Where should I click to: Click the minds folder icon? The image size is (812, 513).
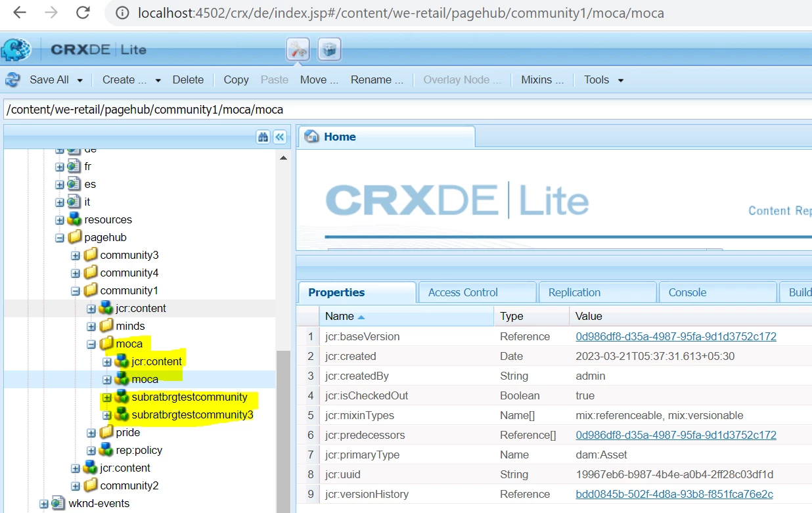(x=106, y=326)
